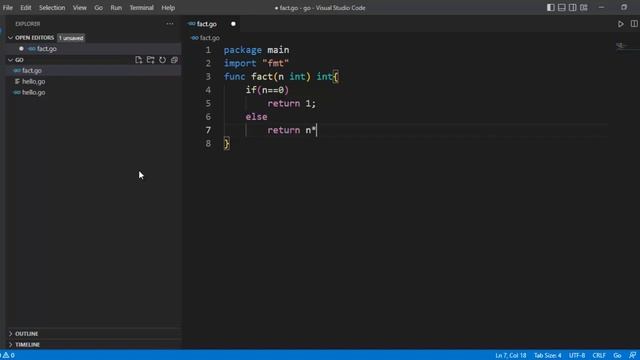Click line number 3 in gutter
Screen dimensions: 640x360
click(x=208, y=76)
